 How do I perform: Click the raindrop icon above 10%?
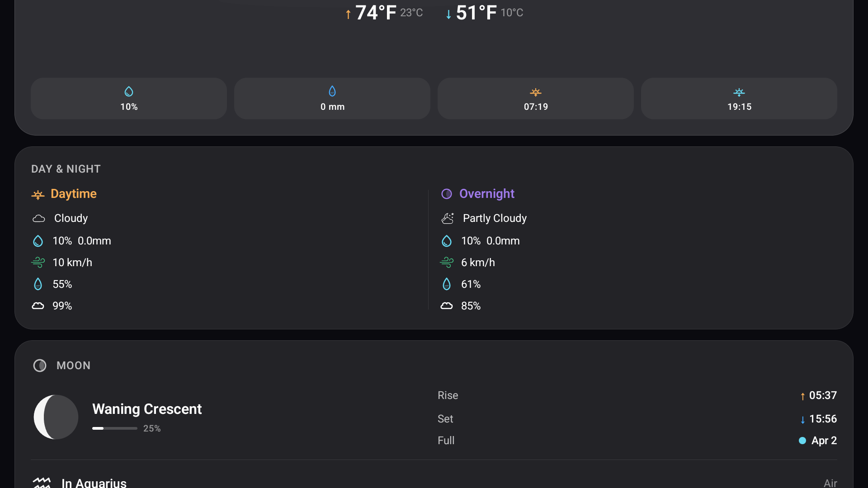(x=129, y=92)
